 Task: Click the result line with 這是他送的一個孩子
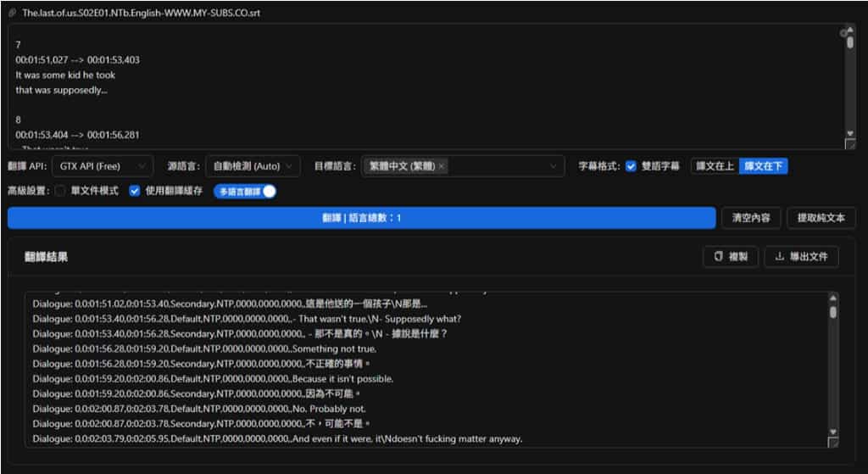(x=231, y=304)
